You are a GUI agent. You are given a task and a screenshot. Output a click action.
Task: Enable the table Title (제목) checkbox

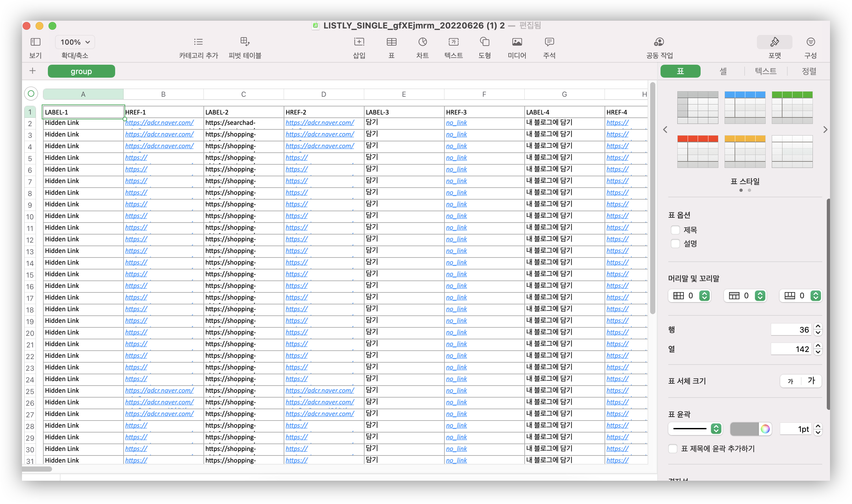(x=675, y=230)
